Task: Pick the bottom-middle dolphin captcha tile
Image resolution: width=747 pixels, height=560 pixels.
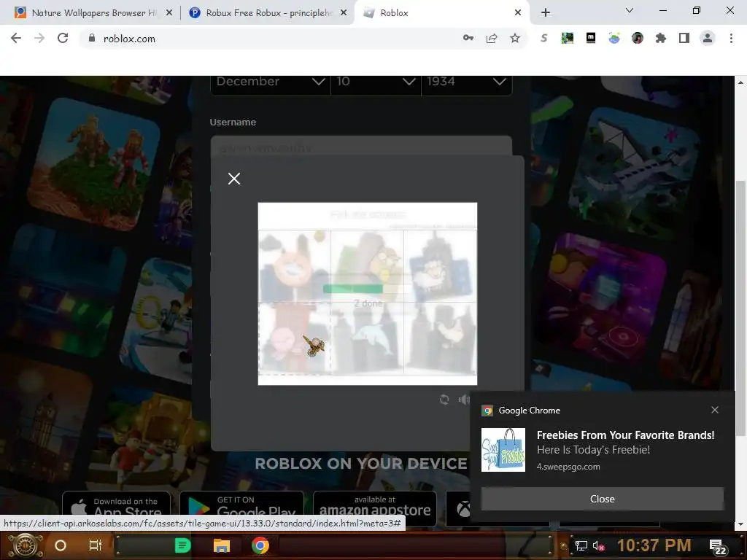Action: click(368, 338)
